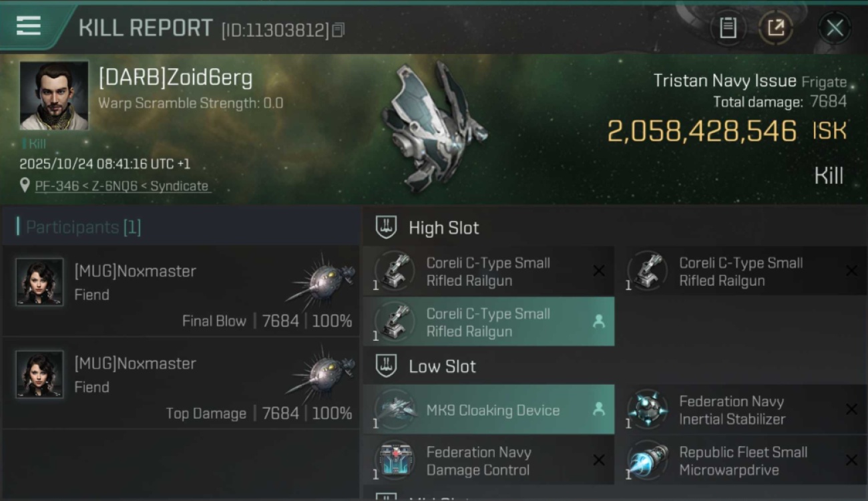Click Republic Fleet Small Microwarpdrive icon

pyautogui.click(x=647, y=460)
